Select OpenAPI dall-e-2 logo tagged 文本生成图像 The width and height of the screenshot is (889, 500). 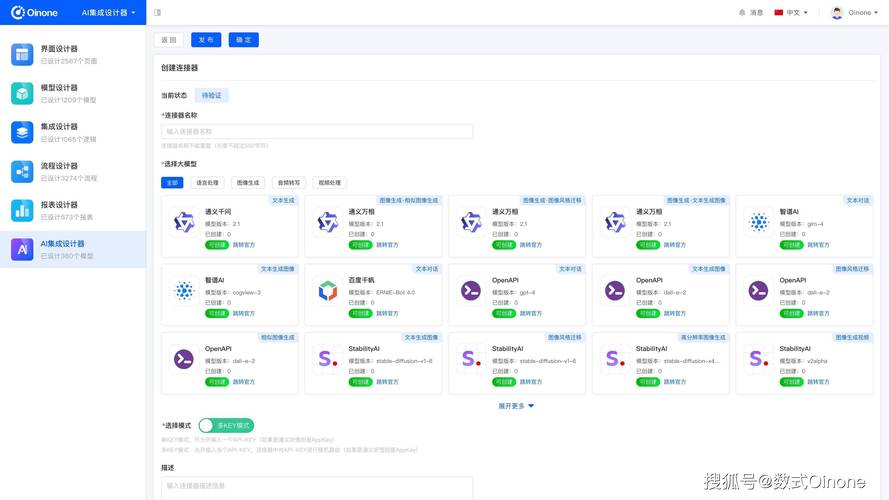click(x=615, y=291)
